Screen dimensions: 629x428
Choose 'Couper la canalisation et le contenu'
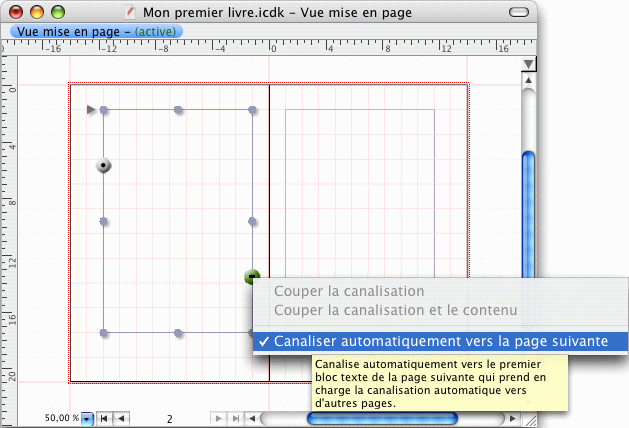(396, 310)
